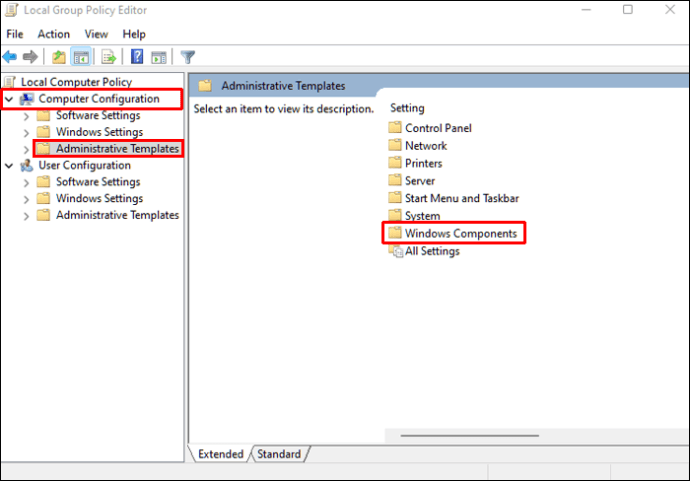Open the View menu

96,34
